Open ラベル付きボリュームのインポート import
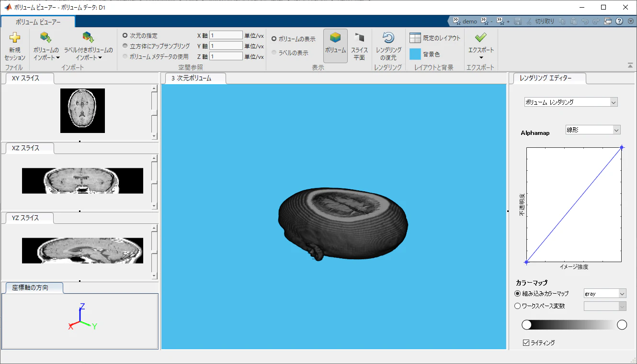Screen dimensions: 637x364 pos(88,46)
